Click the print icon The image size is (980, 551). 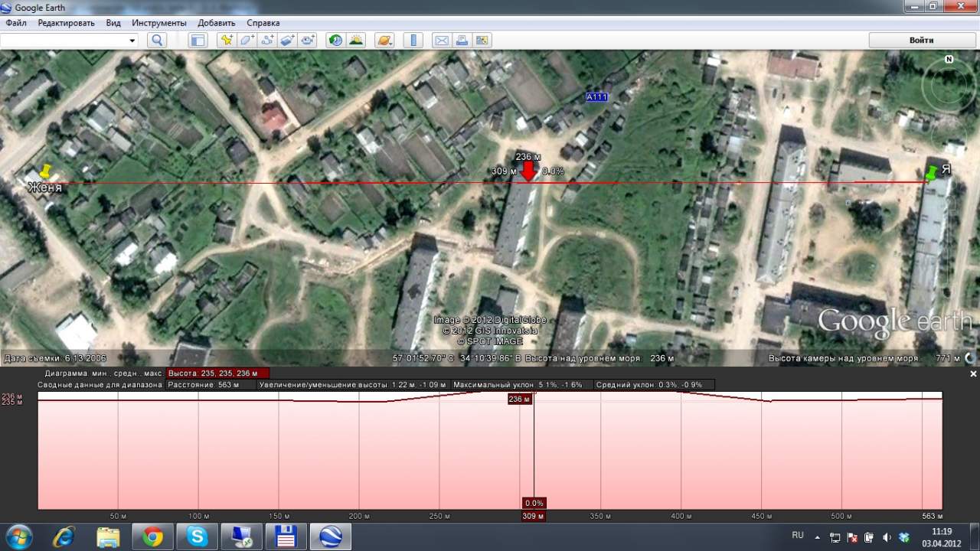(462, 41)
